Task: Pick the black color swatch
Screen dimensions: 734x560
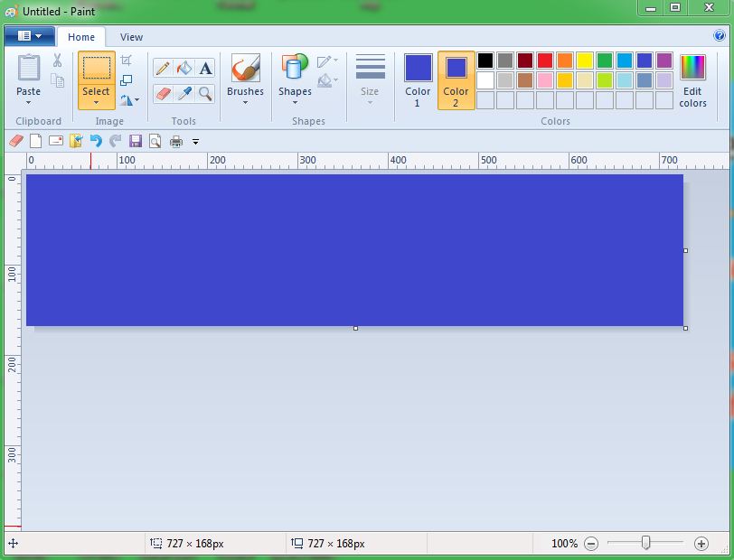Action: click(485, 61)
